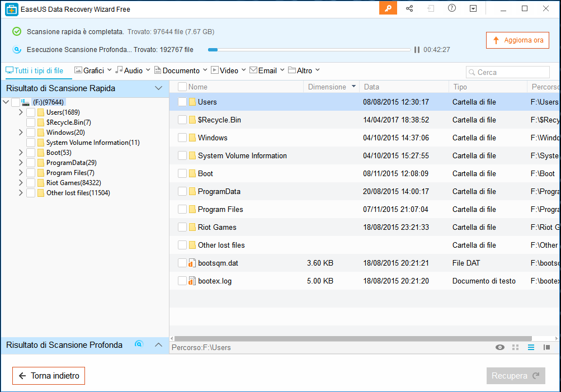Collapse Risultato di Scansione Rapida panel
Screen dimensions: 561x392
[x=158, y=88]
